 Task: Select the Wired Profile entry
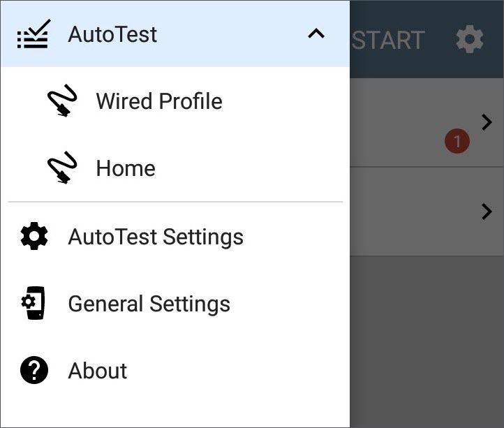[175, 101]
